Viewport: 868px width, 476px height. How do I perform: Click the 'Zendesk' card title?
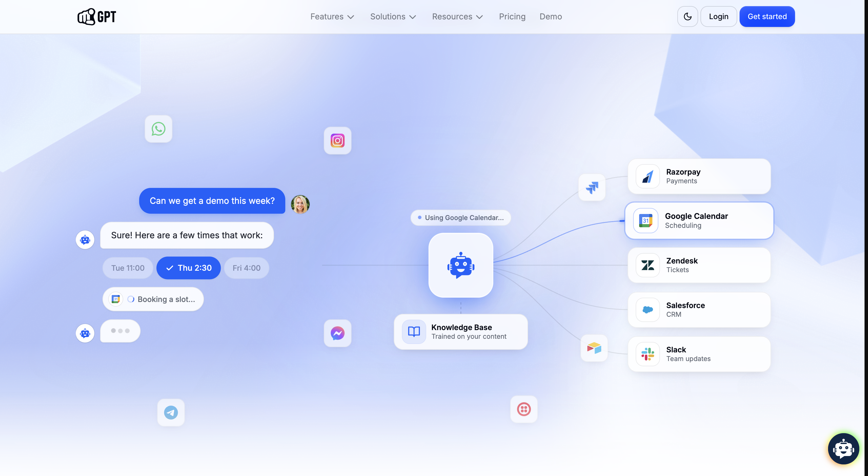[682, 261]
